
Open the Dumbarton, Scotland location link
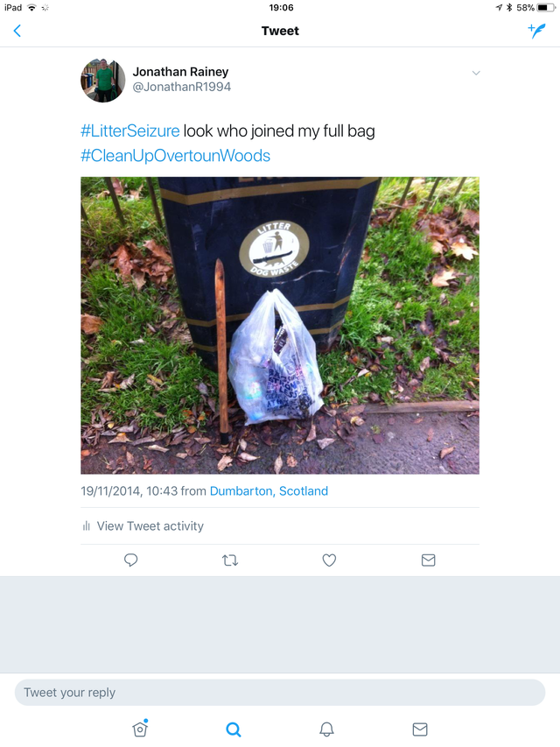(269, 491)
